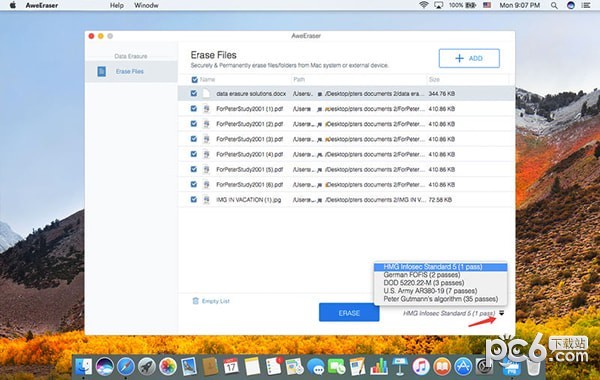The width and height of the screenshot is (600, 380).
Task: Launch Siri from the dock
Action: [104, 367]
